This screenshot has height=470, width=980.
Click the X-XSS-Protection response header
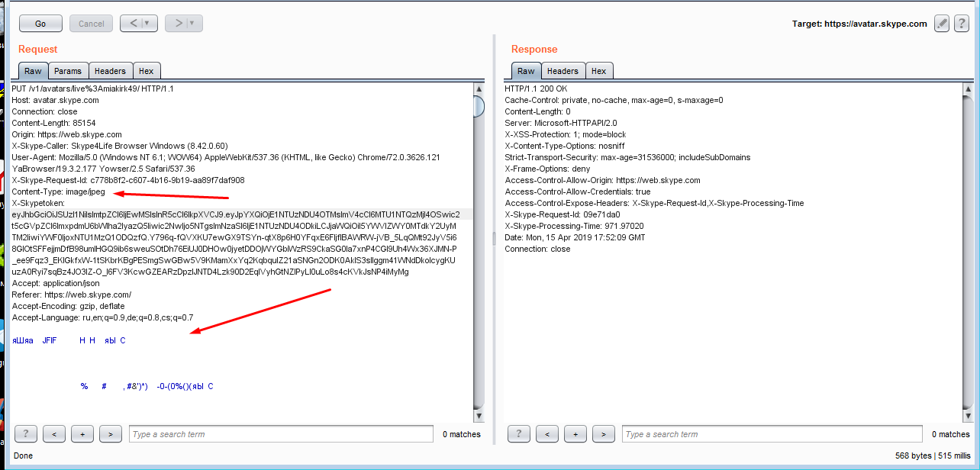click(x=566, y=134)
